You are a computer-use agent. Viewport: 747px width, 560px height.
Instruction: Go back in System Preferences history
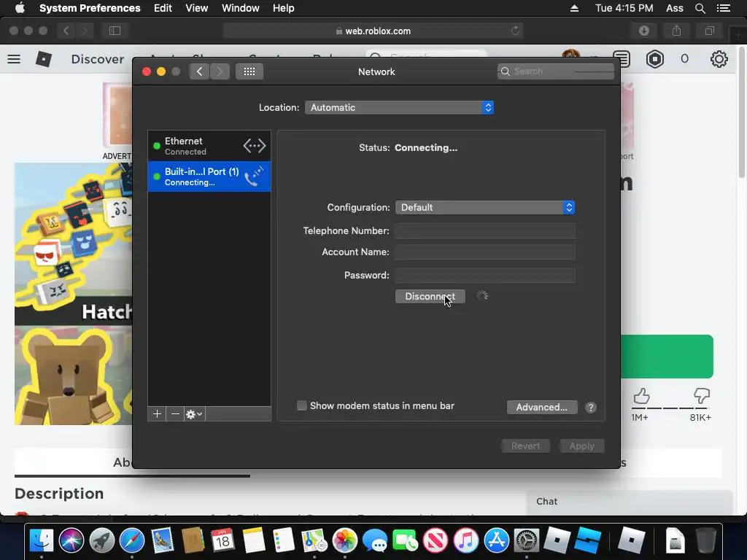pos(200,71)
